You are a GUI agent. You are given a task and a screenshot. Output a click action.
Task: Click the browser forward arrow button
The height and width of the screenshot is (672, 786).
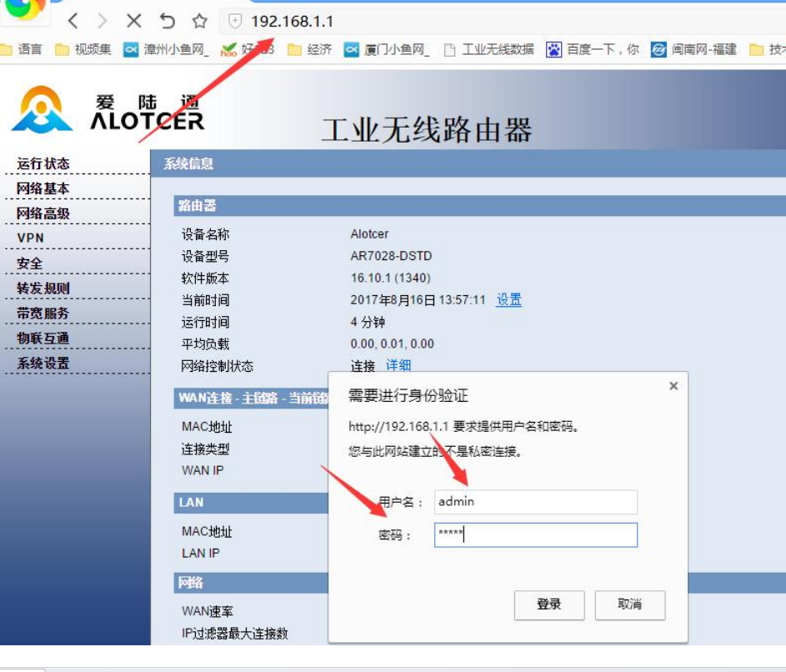click(x=102, y=21)
